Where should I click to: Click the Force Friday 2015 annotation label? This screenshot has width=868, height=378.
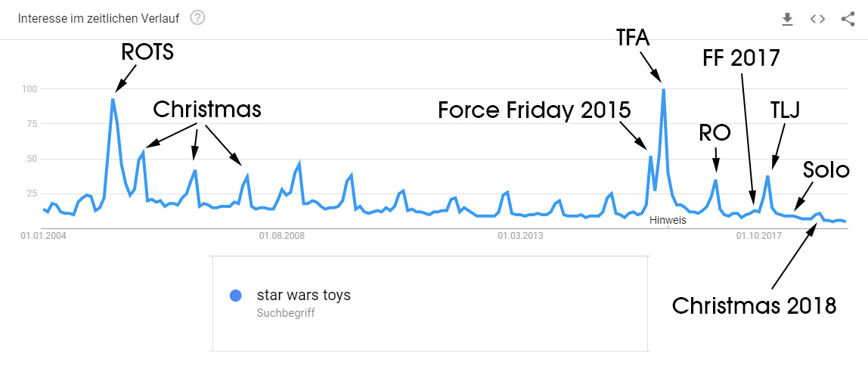click(534, 110)
